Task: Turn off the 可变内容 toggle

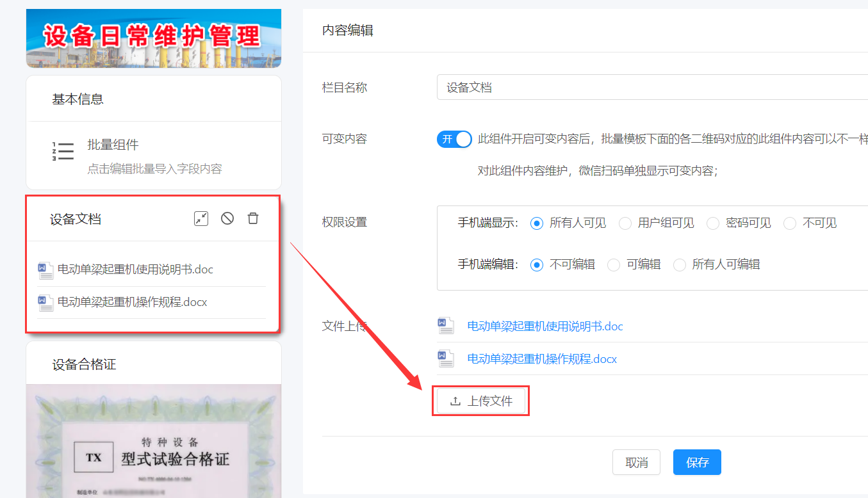Action: (x=454, y=139)
